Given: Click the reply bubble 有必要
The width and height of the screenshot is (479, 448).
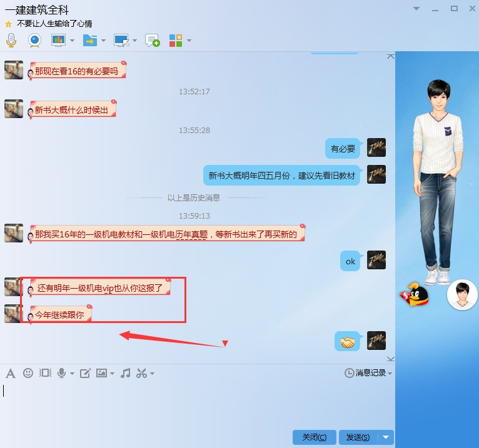Looking at the screenshot, I should point(343,148).
